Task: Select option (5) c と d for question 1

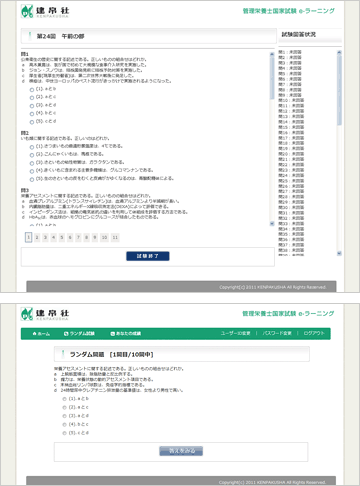Action: (32, 122)
